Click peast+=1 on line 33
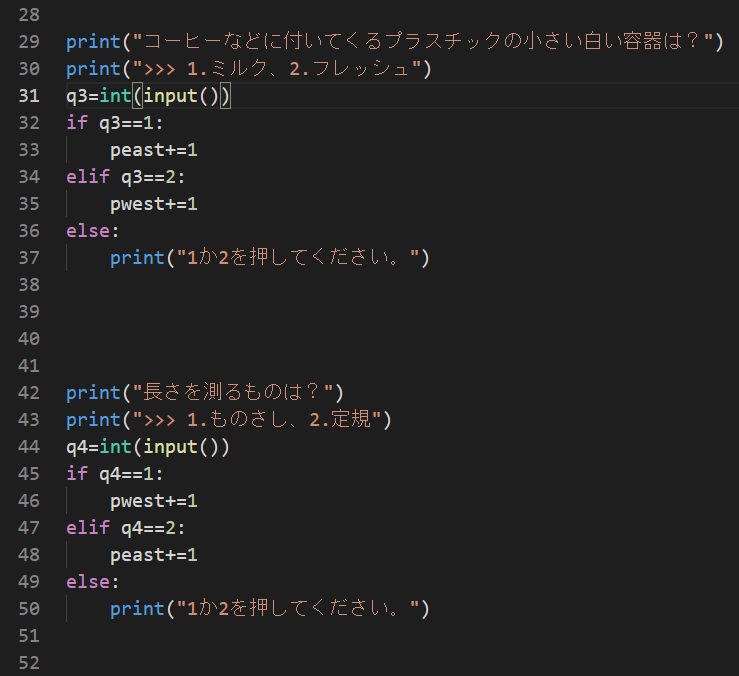This screenshot has height=676, width=739. pyautogui.click(x=154, y=150)
